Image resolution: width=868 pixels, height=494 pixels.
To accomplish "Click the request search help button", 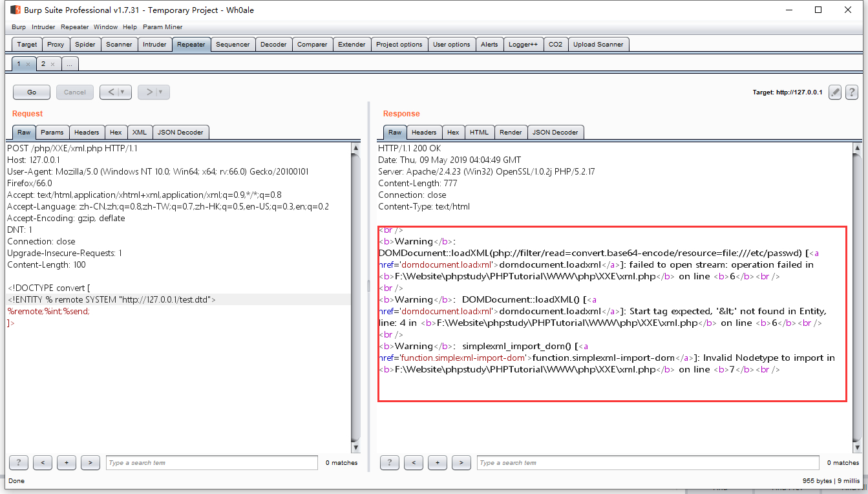I will tap(19, 462).
